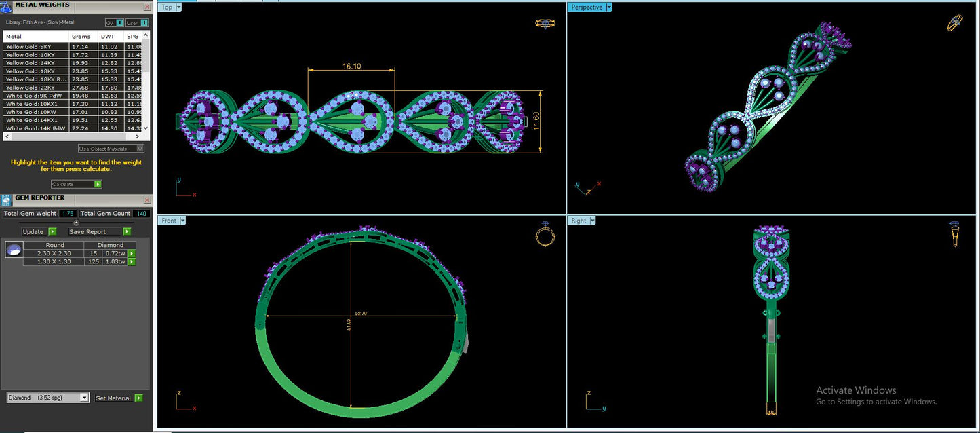This screenshot has height=433, width=980.
Task: Click the Top viewport label
Action: (167, 7)
